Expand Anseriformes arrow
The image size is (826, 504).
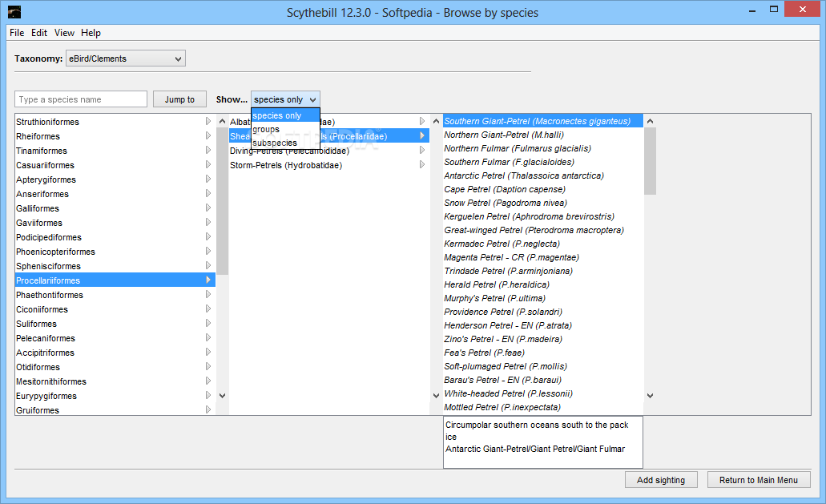pos(208,193)
